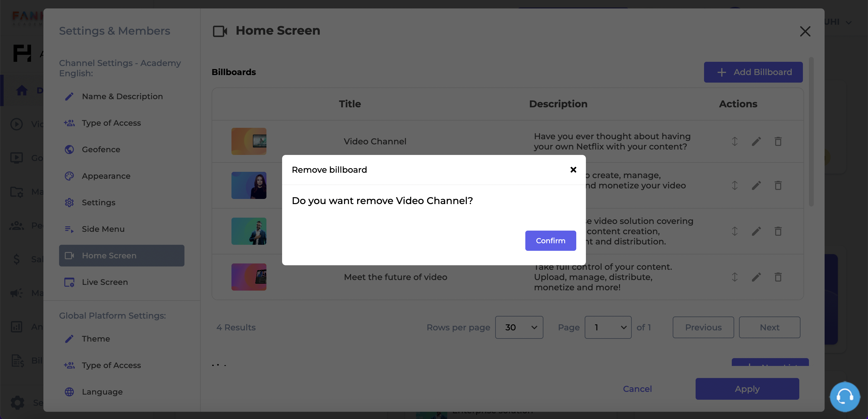
Task: Click the Appearance icon in sidebar
Action: (69, 176)
